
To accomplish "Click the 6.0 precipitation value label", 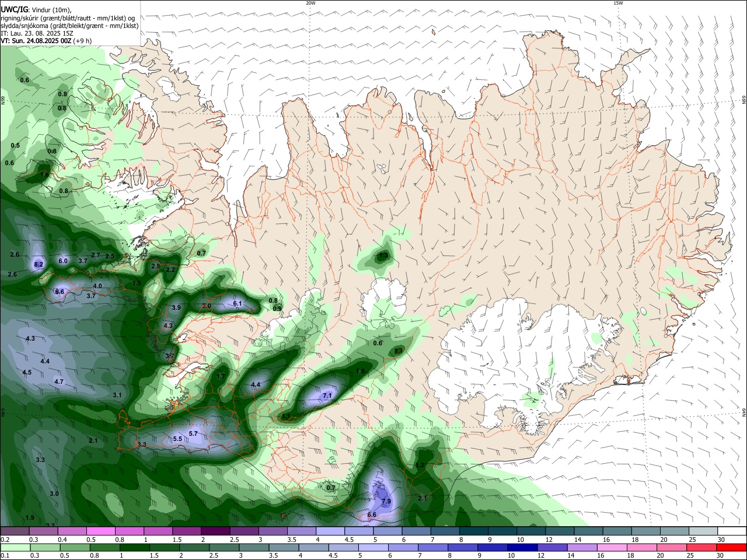I will 63,261.
